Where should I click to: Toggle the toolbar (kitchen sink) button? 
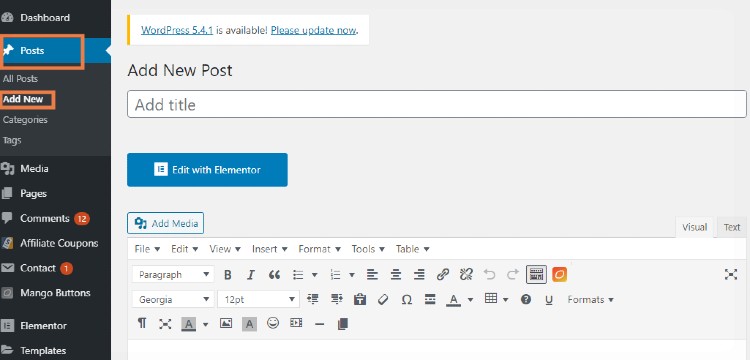[536, 274]
